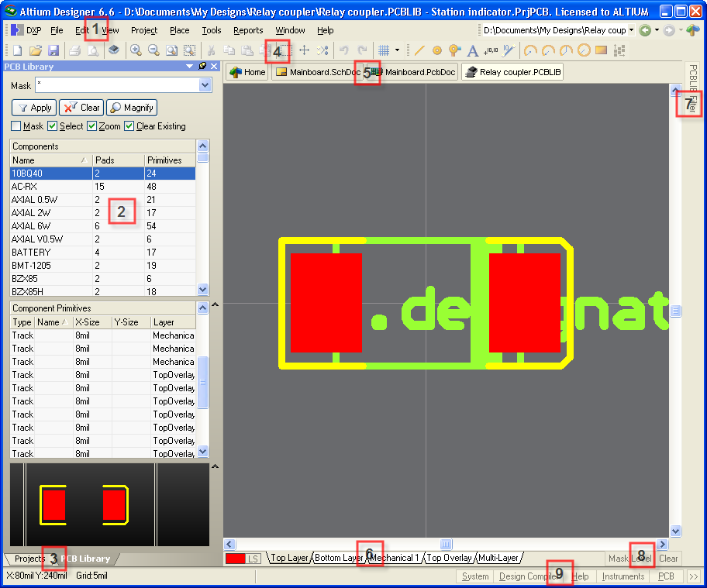Click the red current-layer color swatch

click(235, 559)
